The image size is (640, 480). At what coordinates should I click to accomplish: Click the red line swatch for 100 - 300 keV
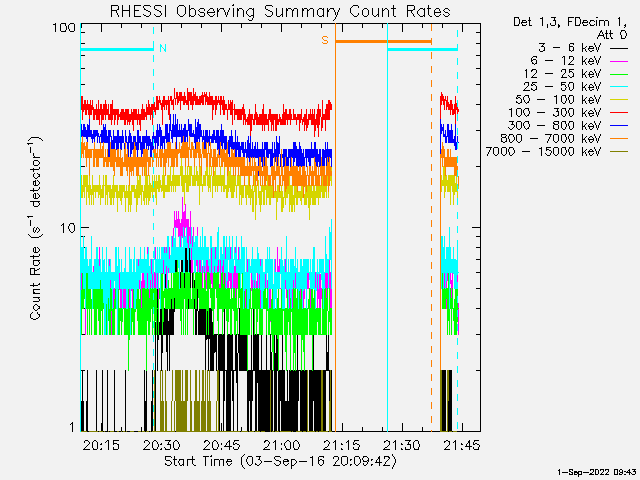(x=619, y=113)
